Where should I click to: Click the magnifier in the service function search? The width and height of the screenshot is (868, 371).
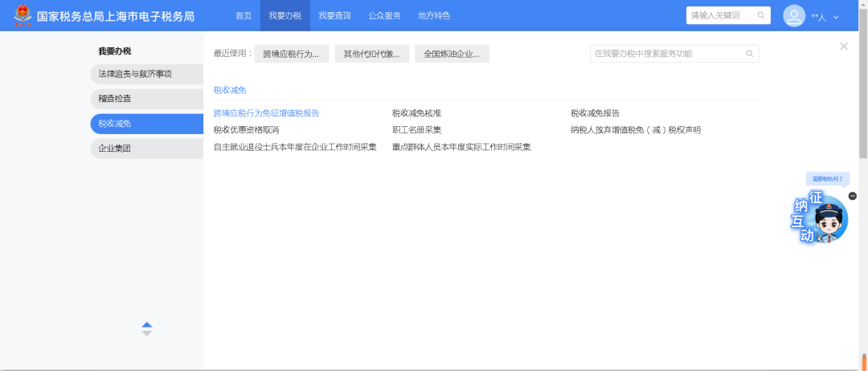tap(749, 54)
